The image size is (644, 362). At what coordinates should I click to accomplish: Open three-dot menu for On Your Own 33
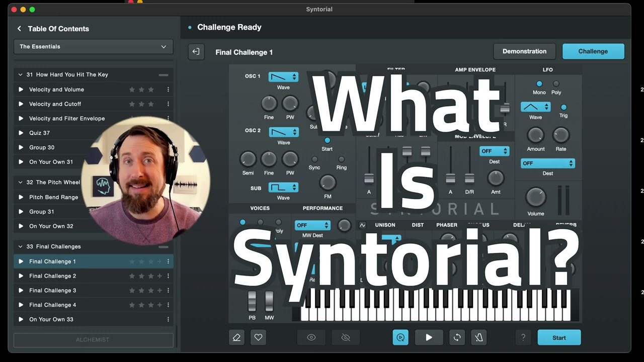point(168,319)
